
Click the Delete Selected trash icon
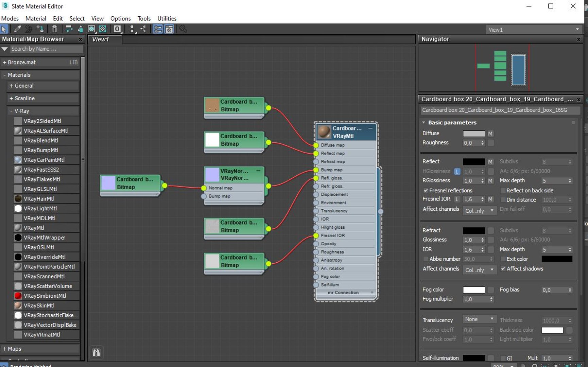54,29
